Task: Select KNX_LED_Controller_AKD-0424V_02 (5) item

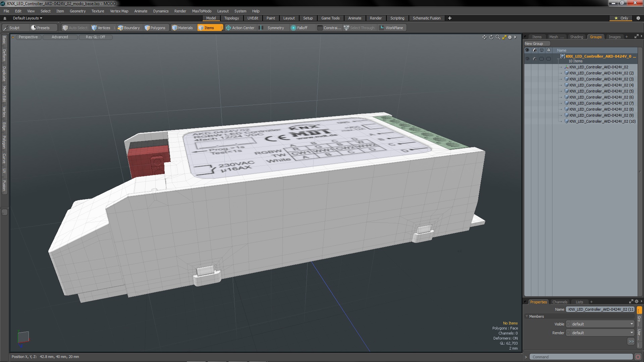Action: point(601,91)
